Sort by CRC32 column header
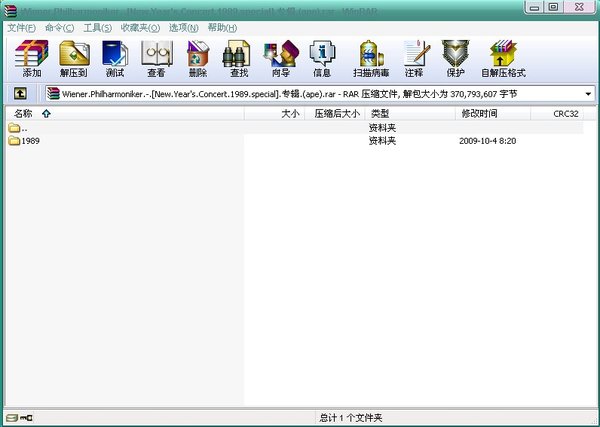The image size is (600, 427). [558, 114]
